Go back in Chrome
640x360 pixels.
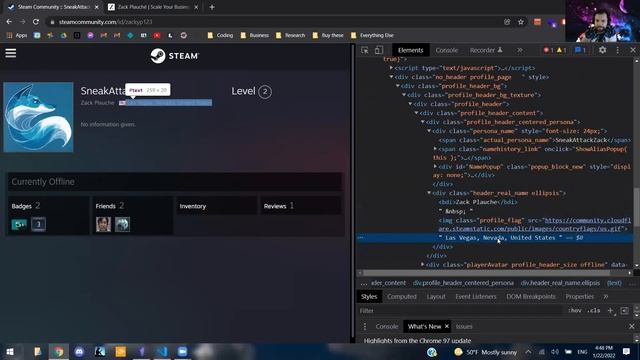9,22
